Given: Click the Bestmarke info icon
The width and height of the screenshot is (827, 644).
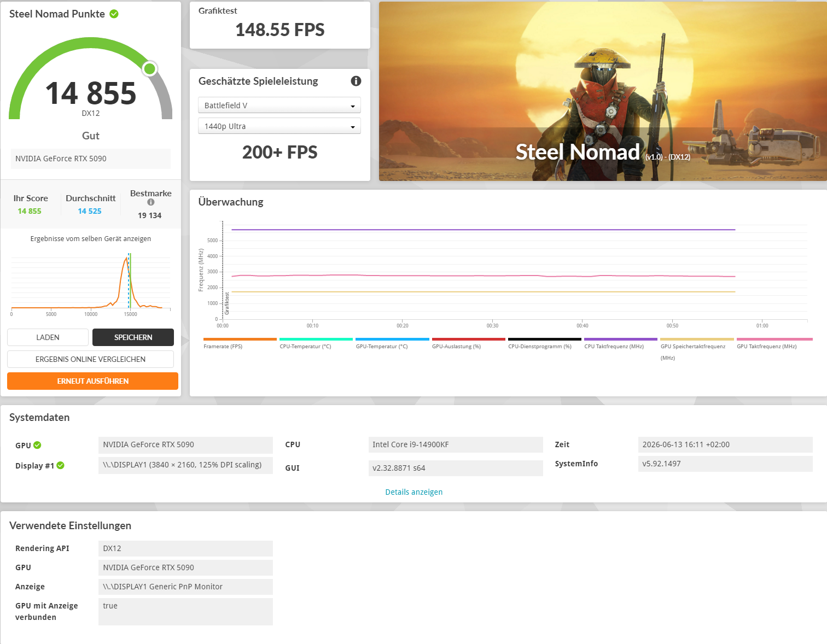Looking at the screenshot, I should [151, 202].
